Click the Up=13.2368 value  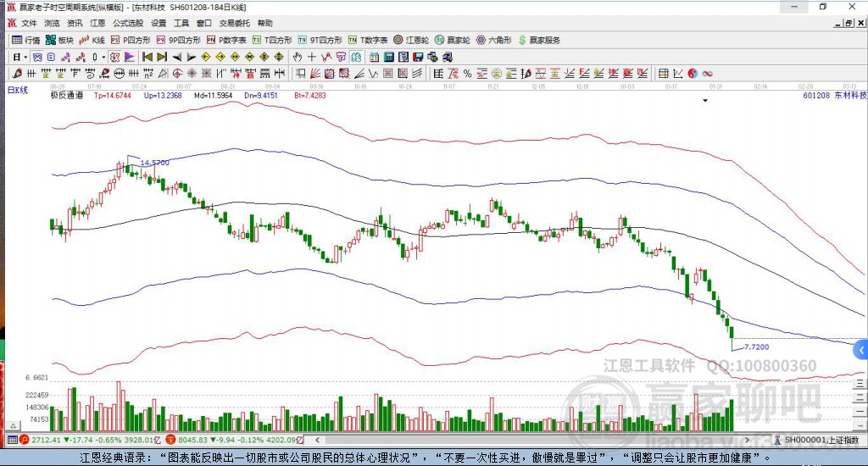tap(163, 95)
